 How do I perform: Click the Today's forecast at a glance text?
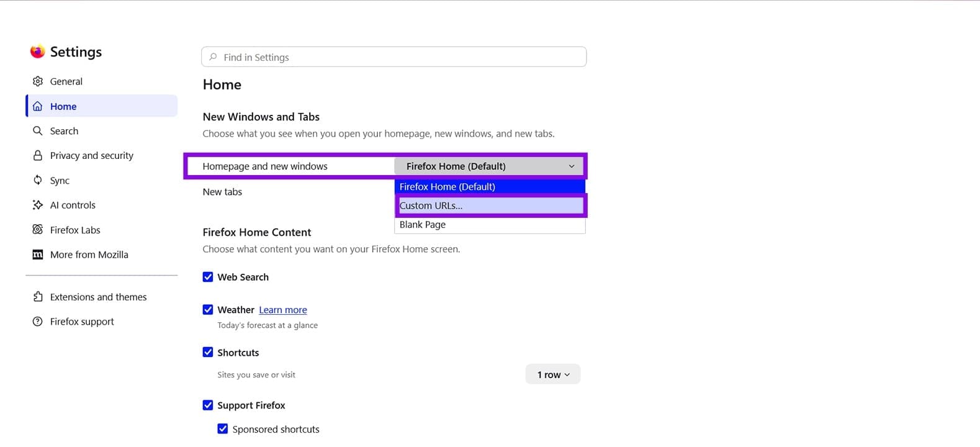267,325
